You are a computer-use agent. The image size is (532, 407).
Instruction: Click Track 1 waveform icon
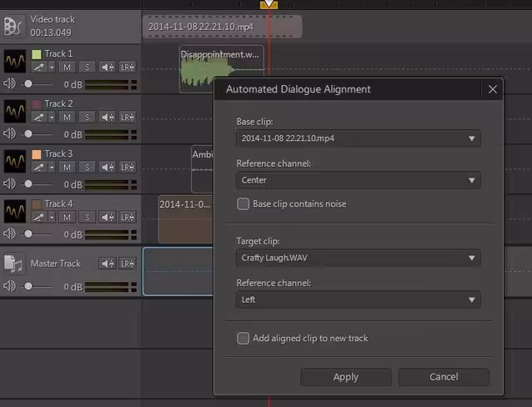click(x=14, y=61)
